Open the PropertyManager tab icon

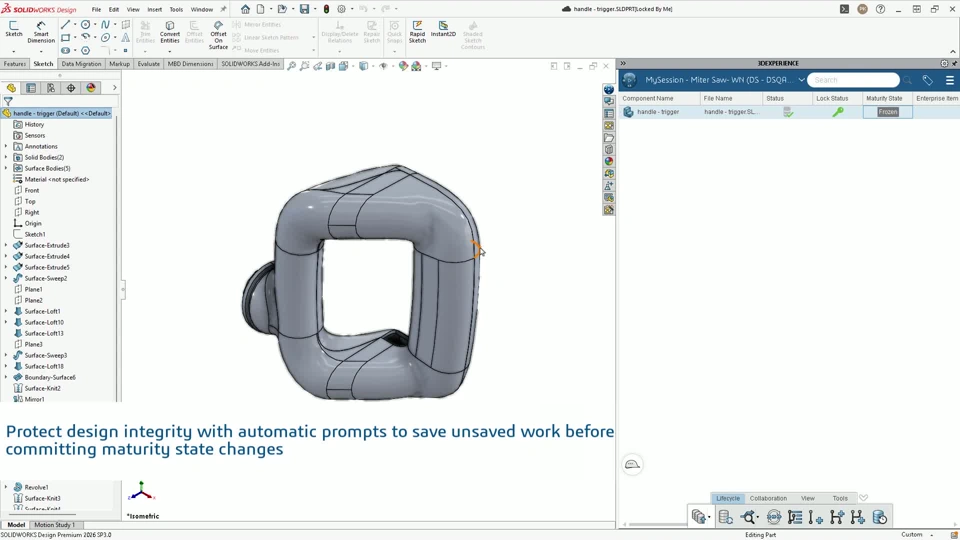coord(31,88)
